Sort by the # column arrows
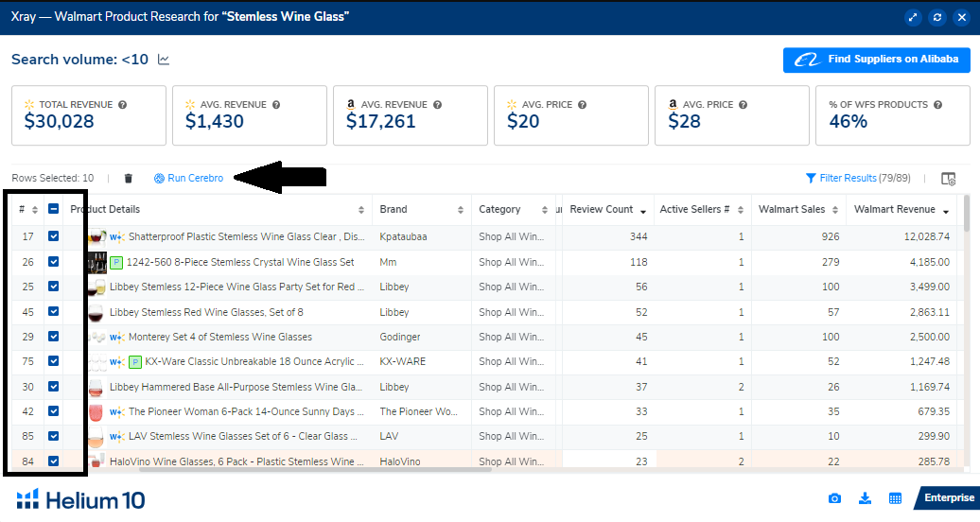The height and width of the screenshot is (522, 980). [35, 210]
